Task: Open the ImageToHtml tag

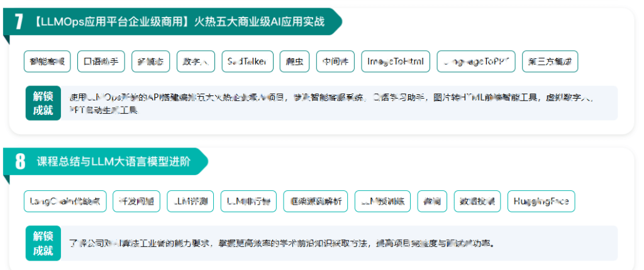Action: pos(396,62)
